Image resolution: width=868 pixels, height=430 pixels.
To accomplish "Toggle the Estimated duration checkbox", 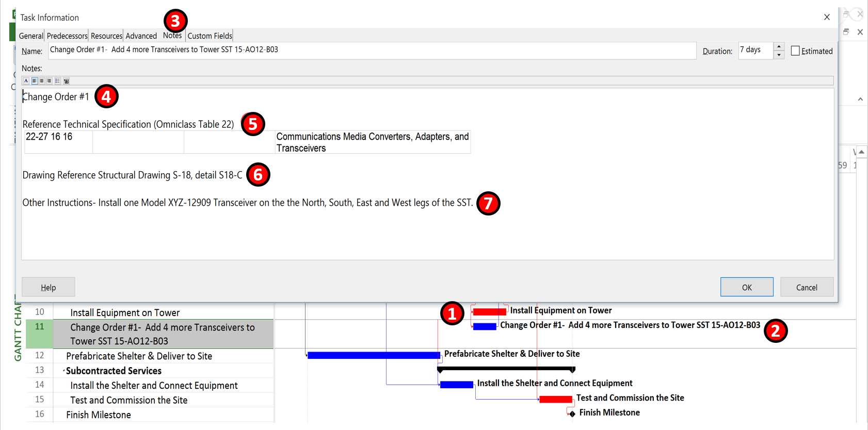I will point(795,51).
